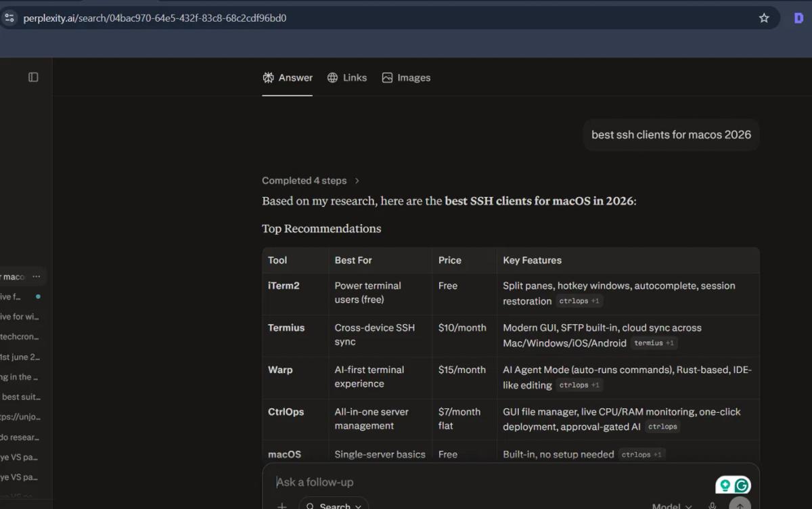Toggle the Perplexity sidebar panel icon
Image resolution: width=812 pixels, height=509 pixels.
coord(33,77)
